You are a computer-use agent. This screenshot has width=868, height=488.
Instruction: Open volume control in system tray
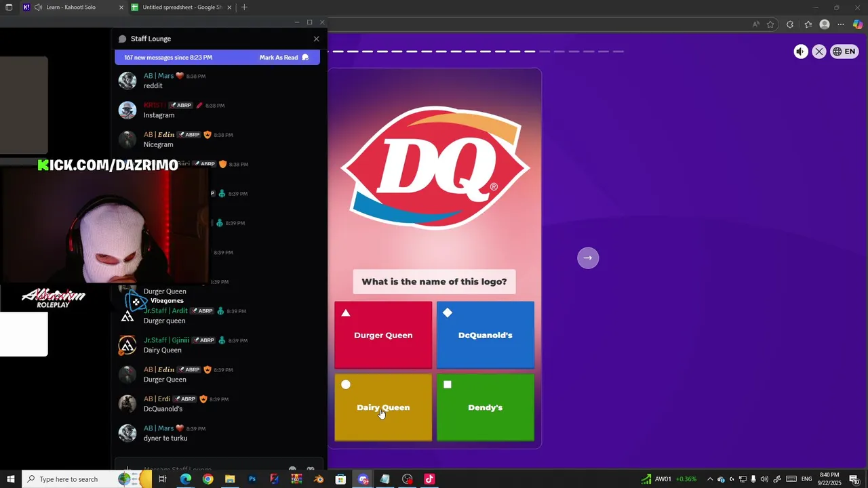point(764,479)
